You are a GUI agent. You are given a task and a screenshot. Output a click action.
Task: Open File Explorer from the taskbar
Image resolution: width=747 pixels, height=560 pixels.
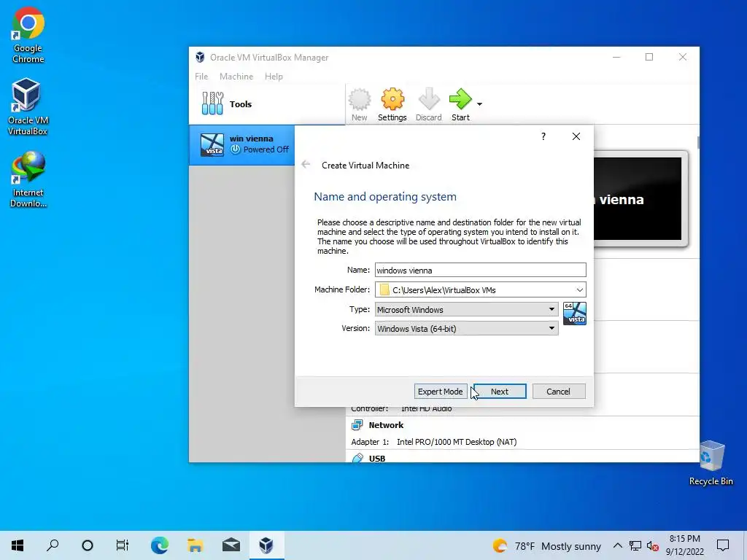[x=195, y=545]
